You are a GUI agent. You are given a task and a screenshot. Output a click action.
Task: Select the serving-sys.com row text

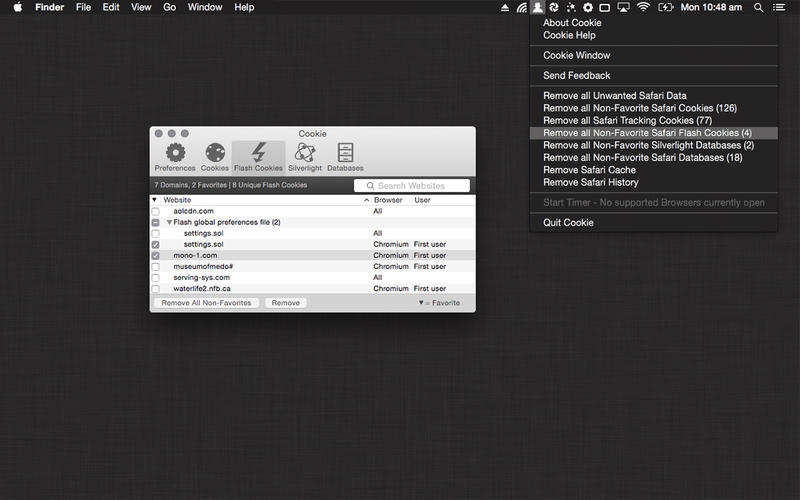[x=201, y=278]
